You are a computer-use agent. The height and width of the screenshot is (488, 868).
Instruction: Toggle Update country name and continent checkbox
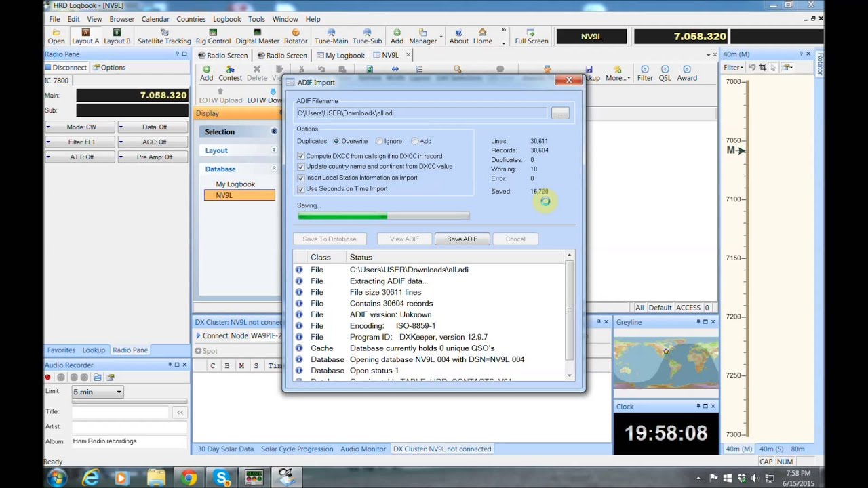click(x=301, y=167)
